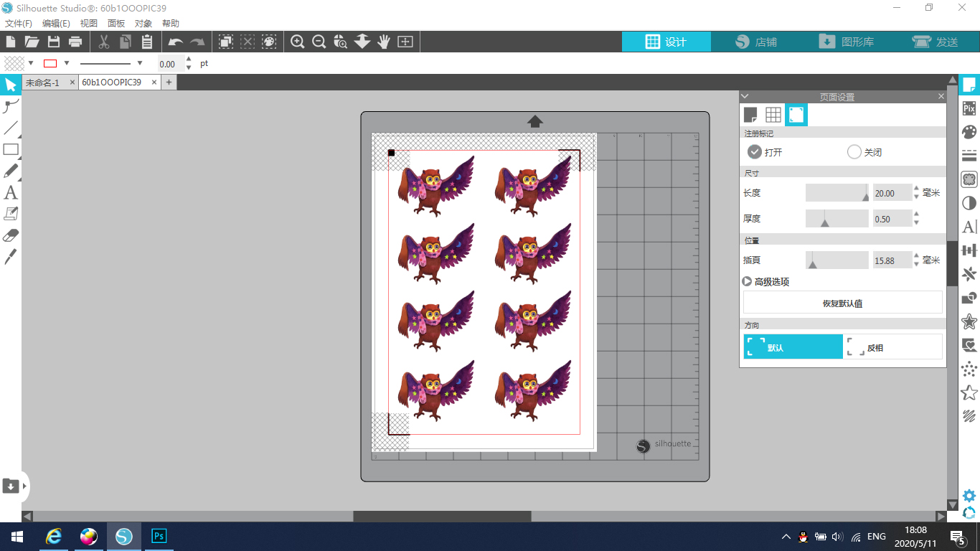Select the Eraser tool
Screen dimensions: 980x551
[x=11, y=235]
